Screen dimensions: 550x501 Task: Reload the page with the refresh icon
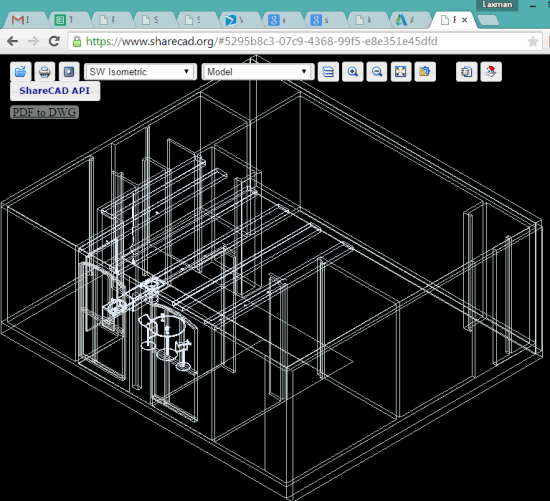point(54,41)
